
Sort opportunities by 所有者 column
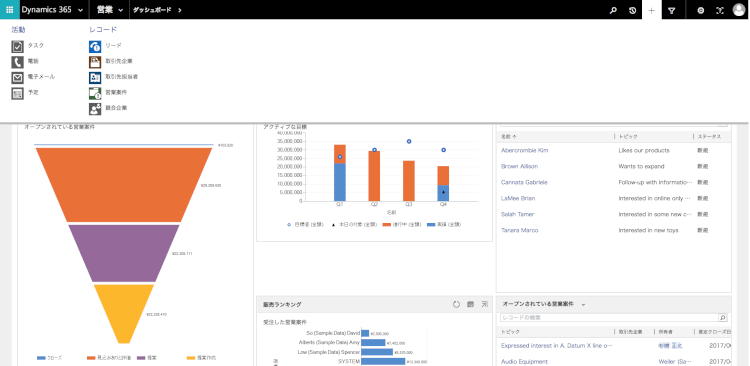coord(665,332)
